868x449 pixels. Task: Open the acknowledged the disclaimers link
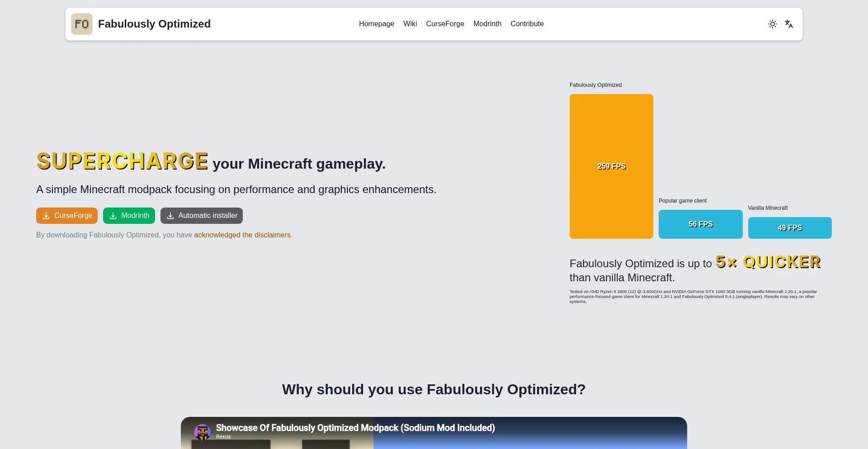(x=242, y=235)
